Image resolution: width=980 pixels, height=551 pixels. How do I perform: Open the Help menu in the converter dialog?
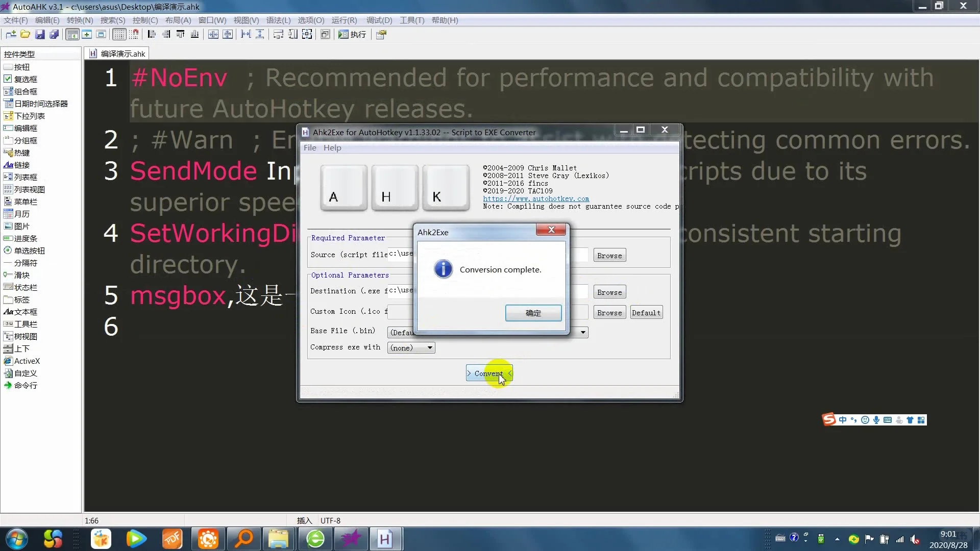point(332,147)
